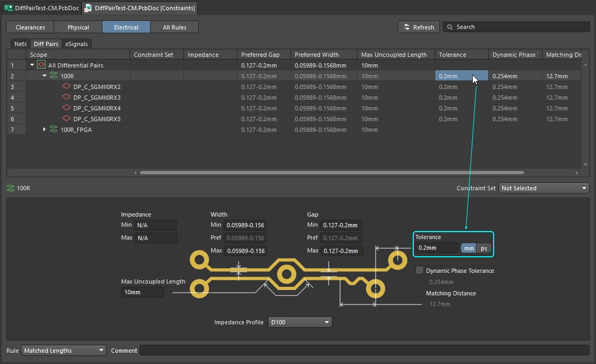Open the Constraint Set dropdown
596x364 pixels.
[544, 188]
